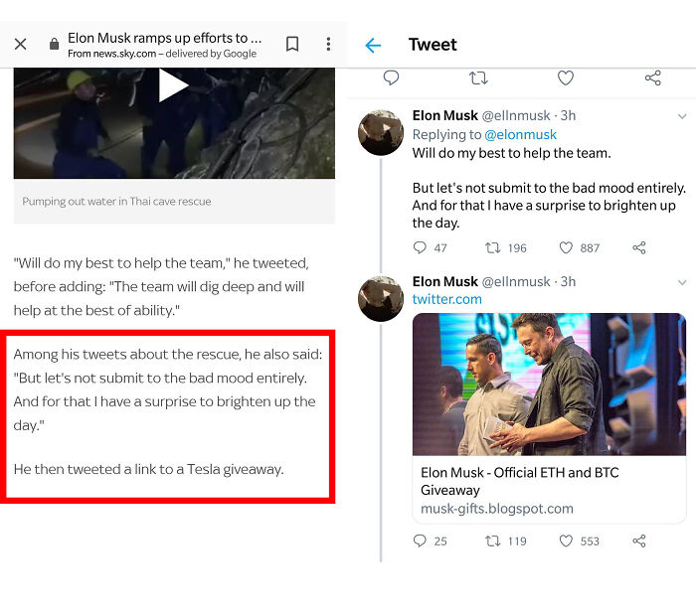Share the 'Will do my best' tweet
The image size is (696, 616).
tap(639, 247)
